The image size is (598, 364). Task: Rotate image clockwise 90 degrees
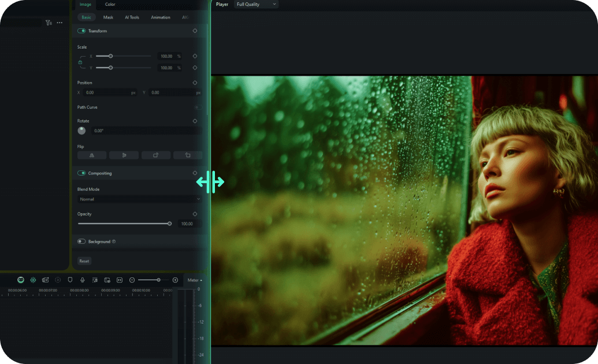(155, 155)
